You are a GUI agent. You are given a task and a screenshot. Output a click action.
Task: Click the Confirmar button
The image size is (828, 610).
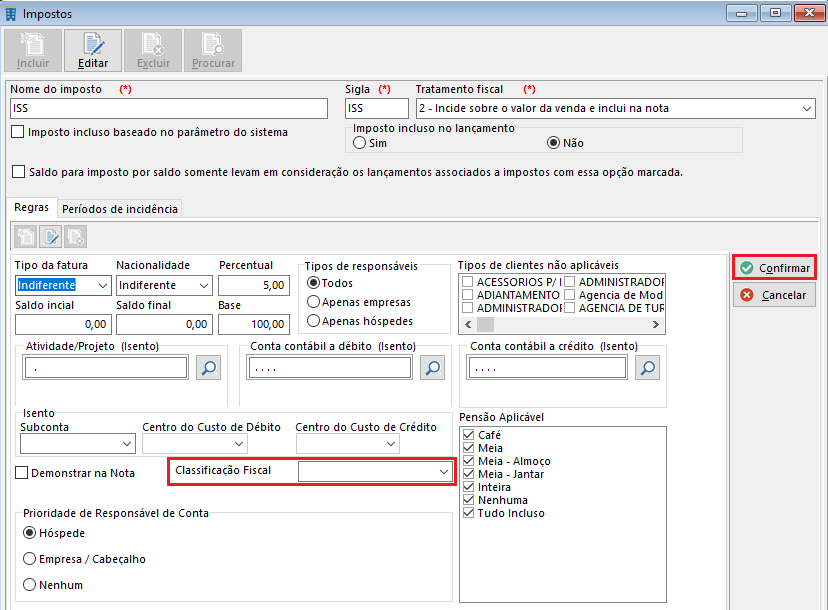tap(774, 268)
